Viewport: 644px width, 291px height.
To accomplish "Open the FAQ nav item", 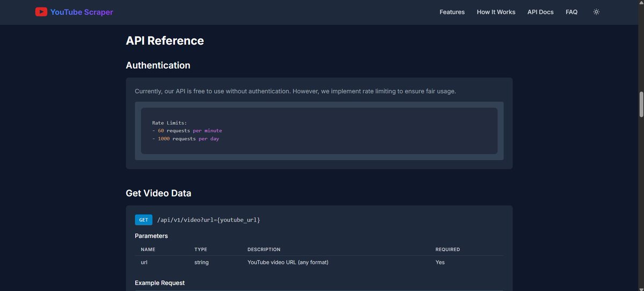I will (572, 12).
